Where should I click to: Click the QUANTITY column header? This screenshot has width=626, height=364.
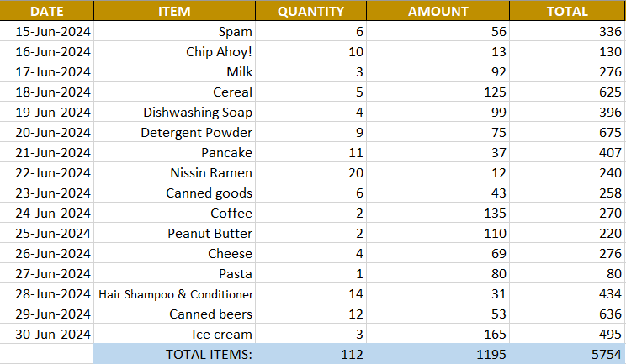click(x=310, y=11)
